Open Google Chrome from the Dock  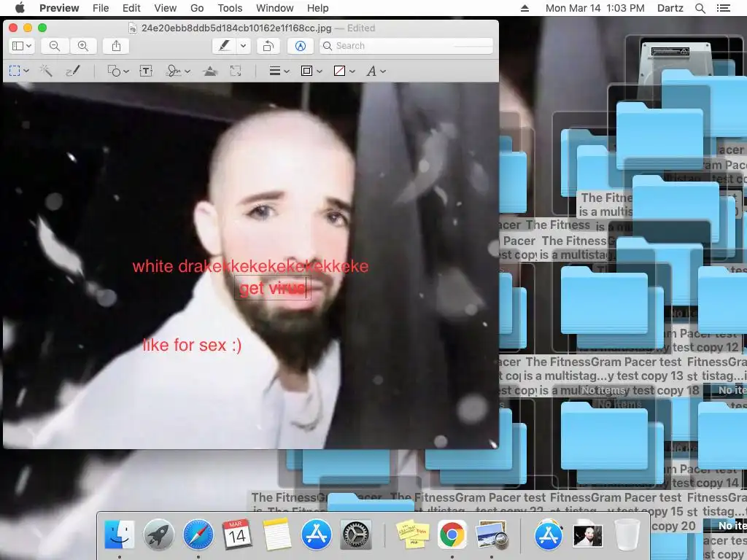pos(452,534)
